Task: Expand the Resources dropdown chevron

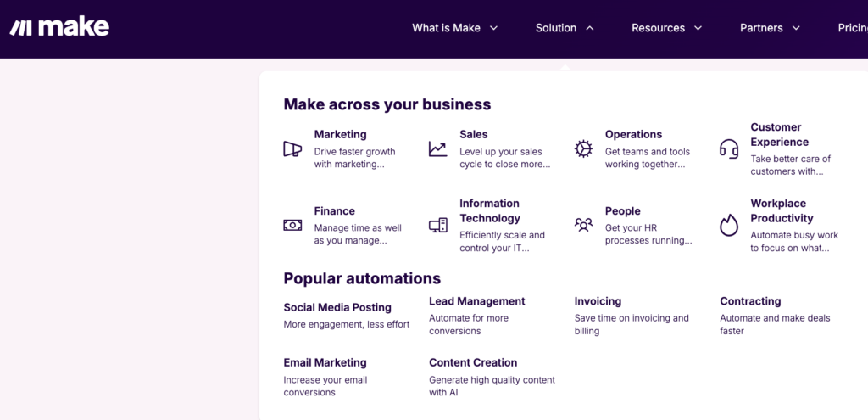Action: 698,28
